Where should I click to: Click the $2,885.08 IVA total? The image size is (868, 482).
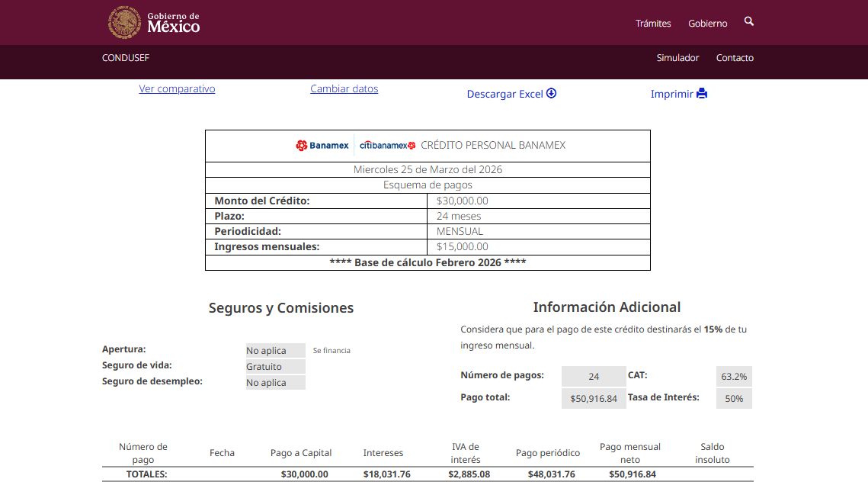469,474
